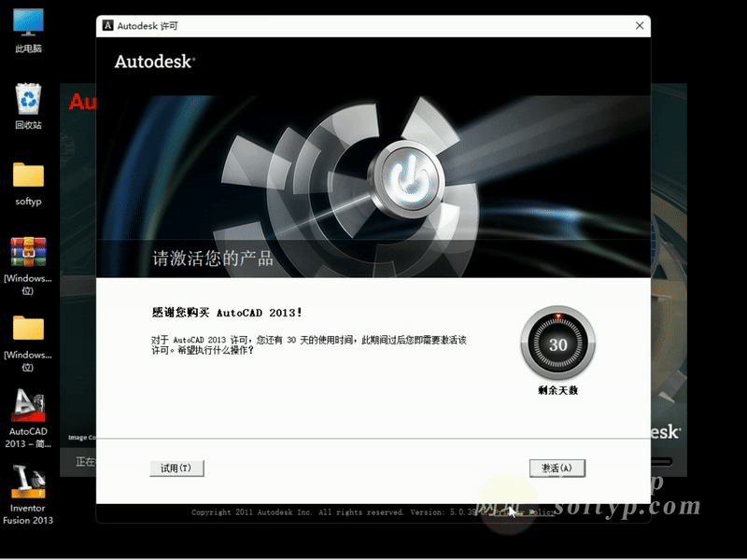
Task: Close the Autodesk 许可 dialog
Action: [640, 26]
